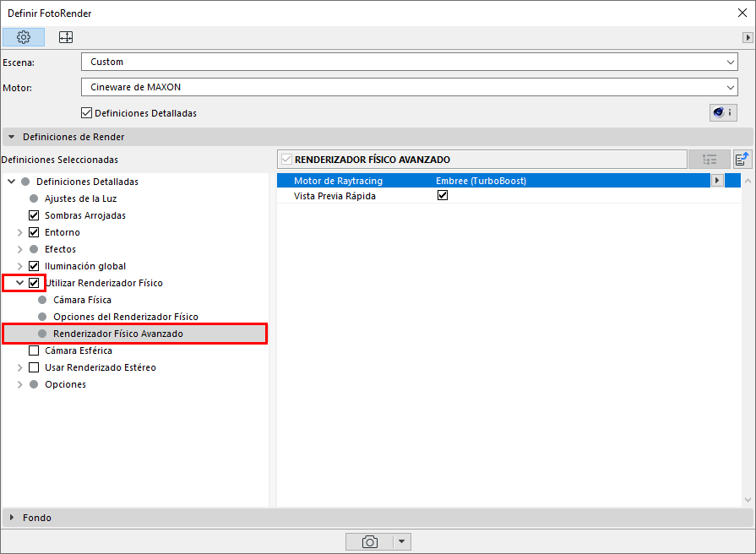Collapse Definiciones de Render section
The height and width of the screenshot is (554, 756).
(12, 137)
